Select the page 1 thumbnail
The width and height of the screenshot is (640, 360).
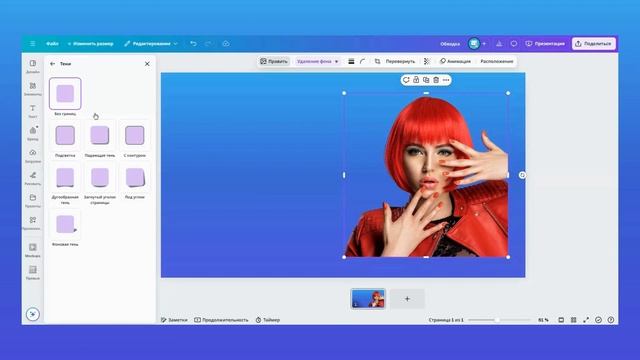click(368, 299)
